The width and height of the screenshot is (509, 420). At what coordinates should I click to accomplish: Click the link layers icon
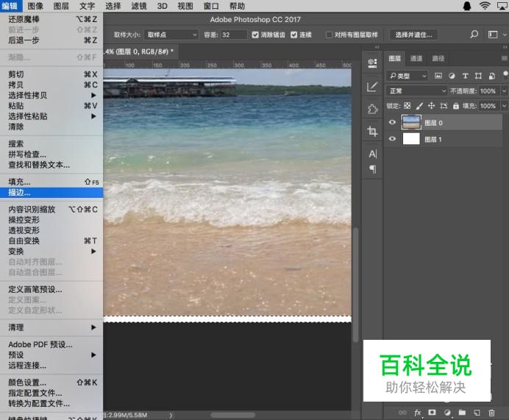pyautogui.click(x=402, y=413)
